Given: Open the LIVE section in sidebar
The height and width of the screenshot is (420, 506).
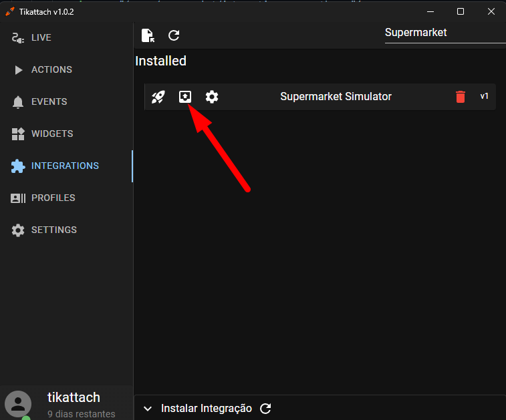Looking at the screenshot, I should [66, 37].
